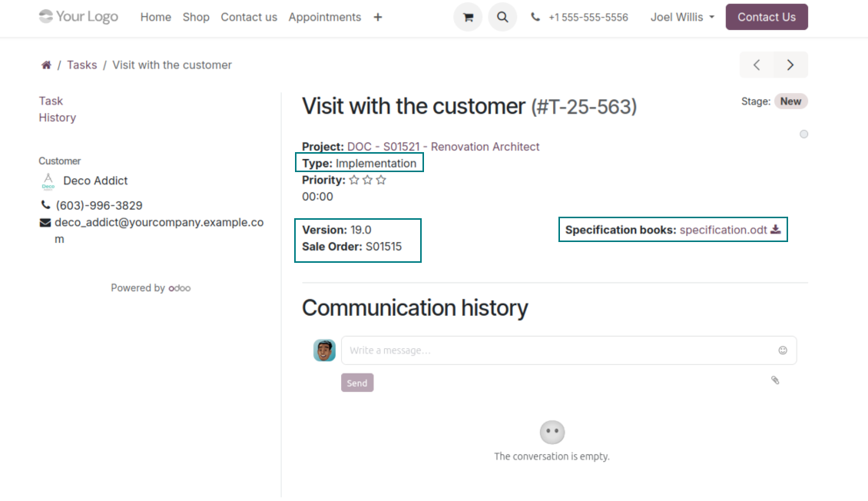
Task: Open the DOC - S01521 Renovation Architect project link
Action: (x=443, y=147)
